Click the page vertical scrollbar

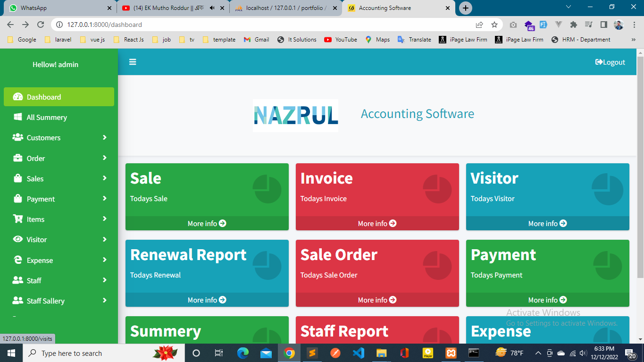click(640, 167)
